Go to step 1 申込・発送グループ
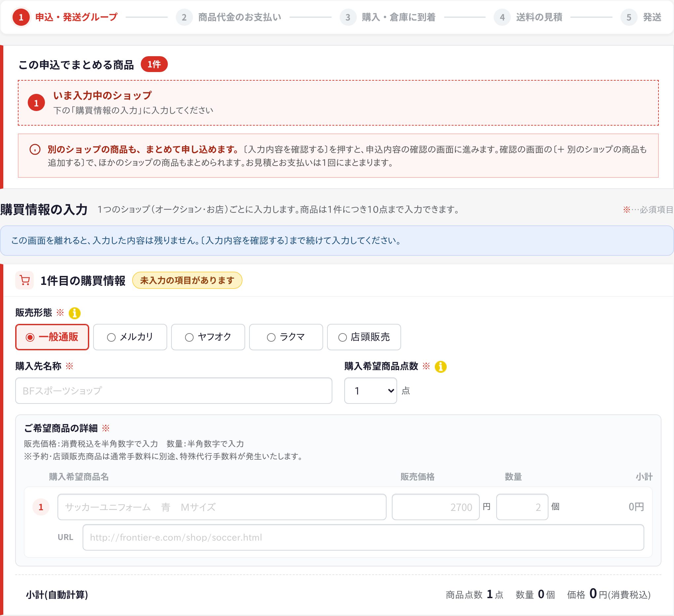This screenshot has height=616, width=674. tap(65, 17)
